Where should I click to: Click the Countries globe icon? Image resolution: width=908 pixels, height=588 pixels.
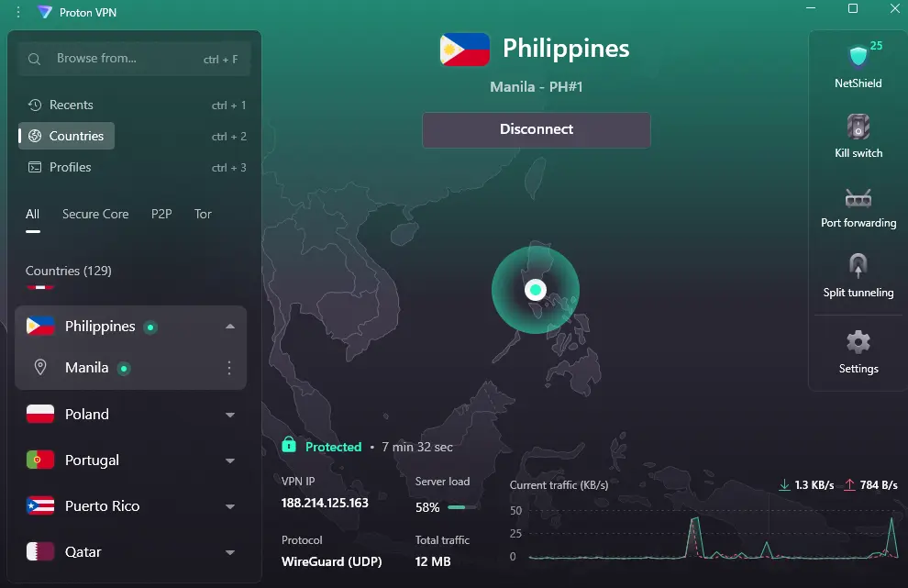35,136
